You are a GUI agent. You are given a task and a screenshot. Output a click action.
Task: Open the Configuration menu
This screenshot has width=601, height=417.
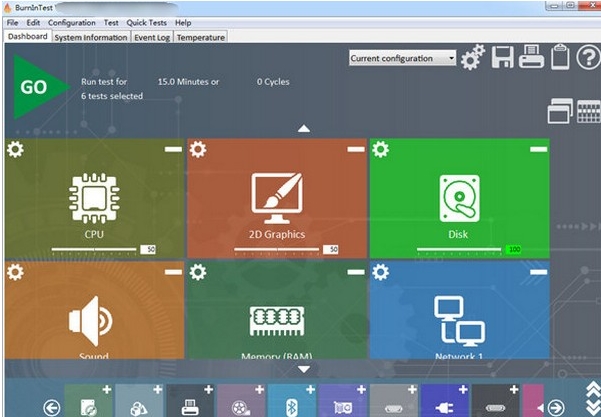pos(72,23)
